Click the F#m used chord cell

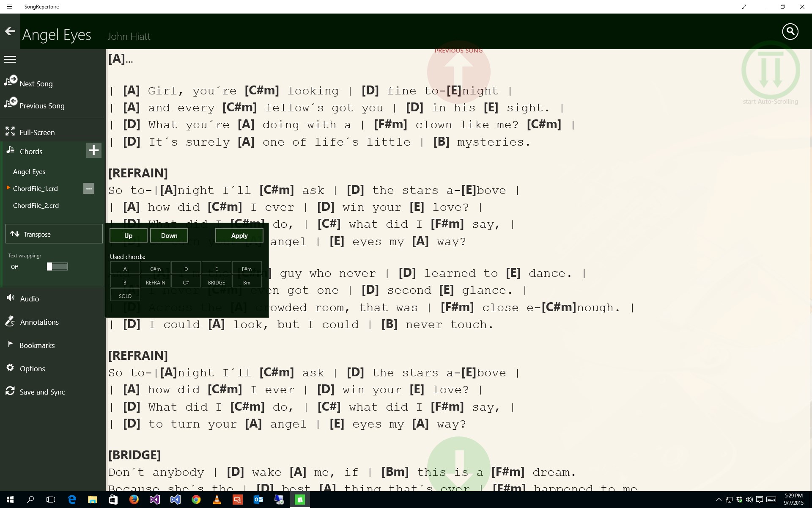coord(247,269)
